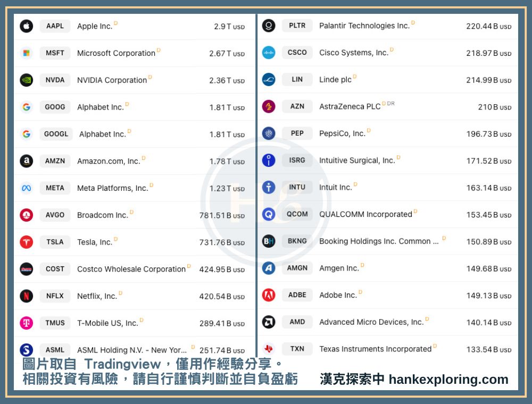Click the 149.13 B USD value
The width and height of the screenshot is (532, 404).
coord(489,296)
